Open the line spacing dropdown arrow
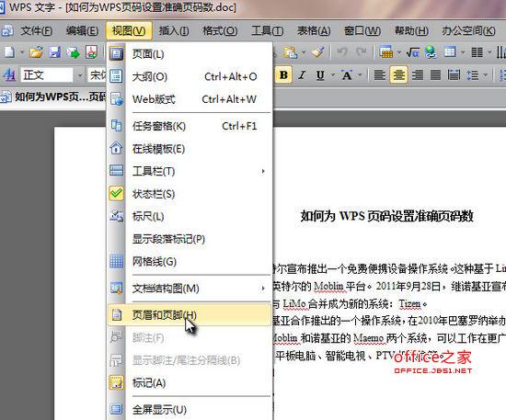The height and width of the screenshot is (420, 506). click(486, 75)
